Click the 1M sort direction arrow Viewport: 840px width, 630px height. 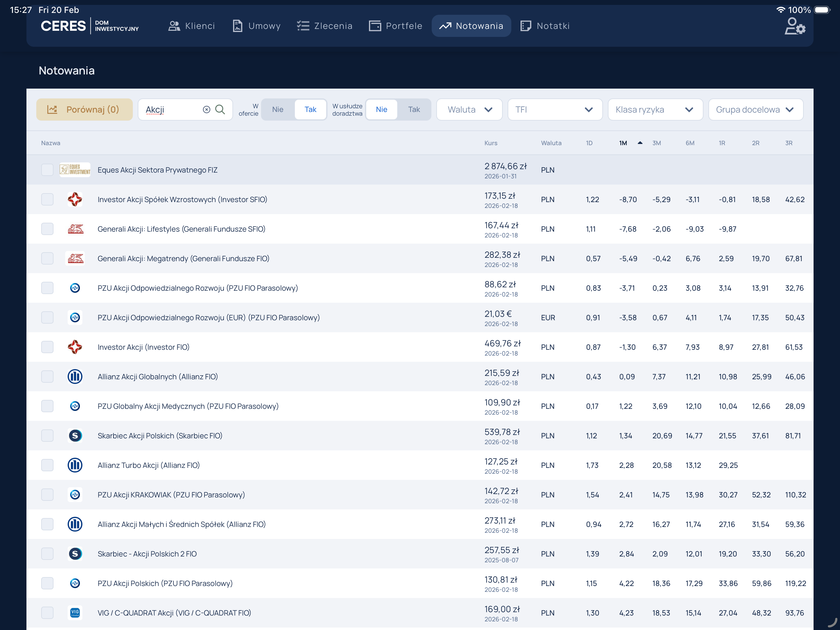tap(640, 143)
